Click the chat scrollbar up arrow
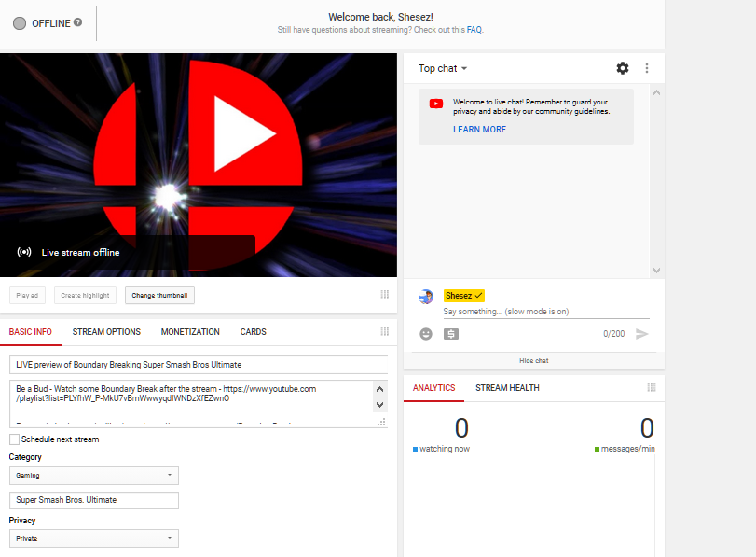This screenshot has height=557, width=756. click(656, 92)
